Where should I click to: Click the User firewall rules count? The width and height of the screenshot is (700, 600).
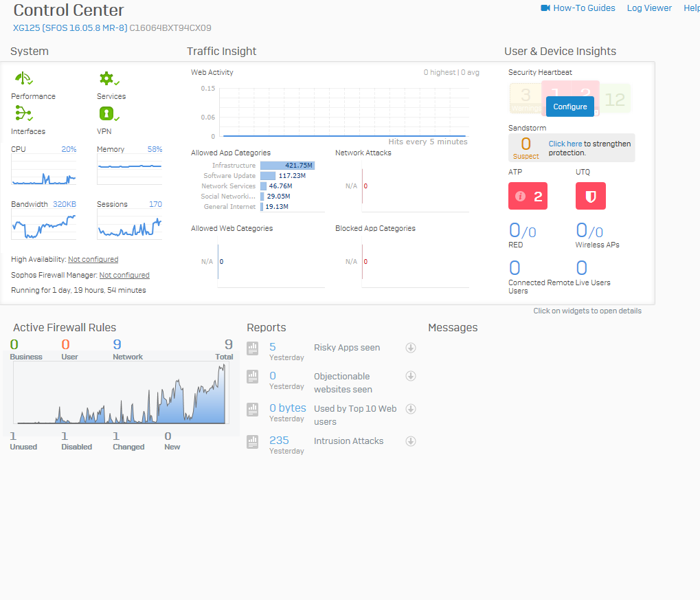click(x=66, y=344)
